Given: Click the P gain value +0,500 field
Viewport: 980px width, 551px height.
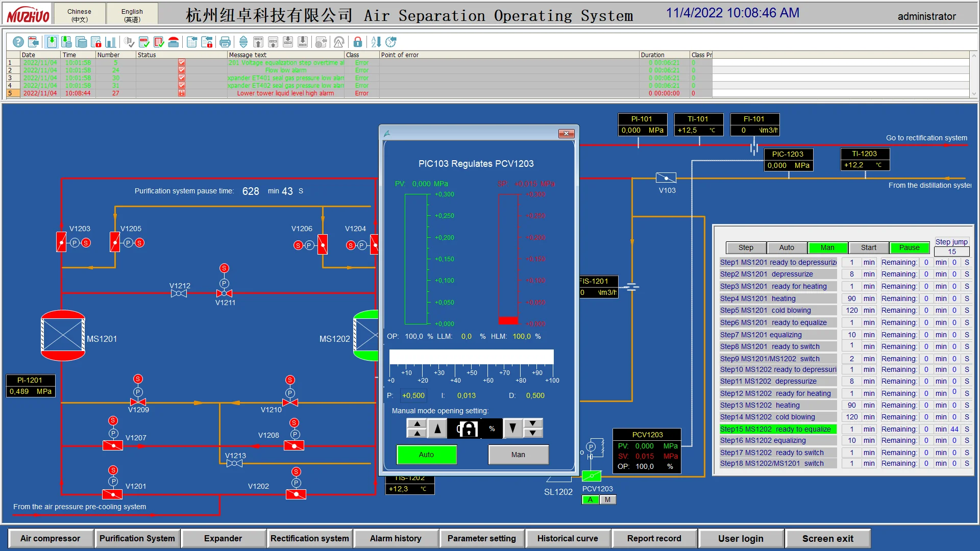Looking at the screenshot, I should (x=413, y=395).
